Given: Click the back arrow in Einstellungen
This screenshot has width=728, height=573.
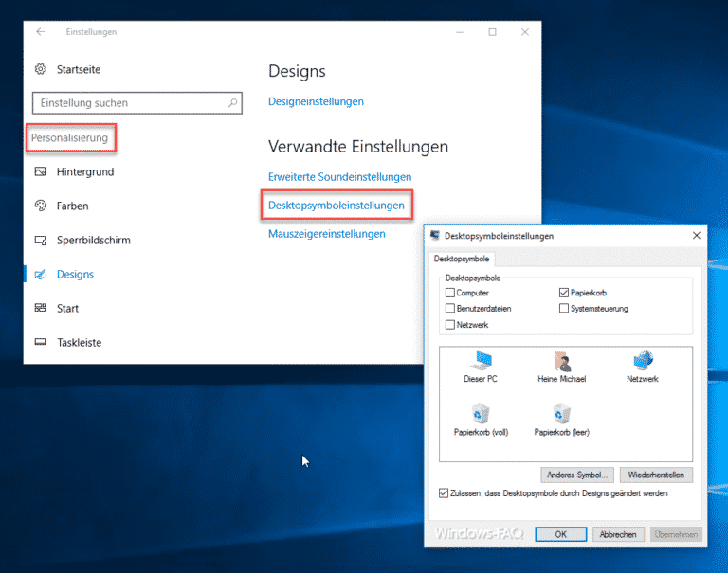Looking at the screenshot, I should click(40, 32).
